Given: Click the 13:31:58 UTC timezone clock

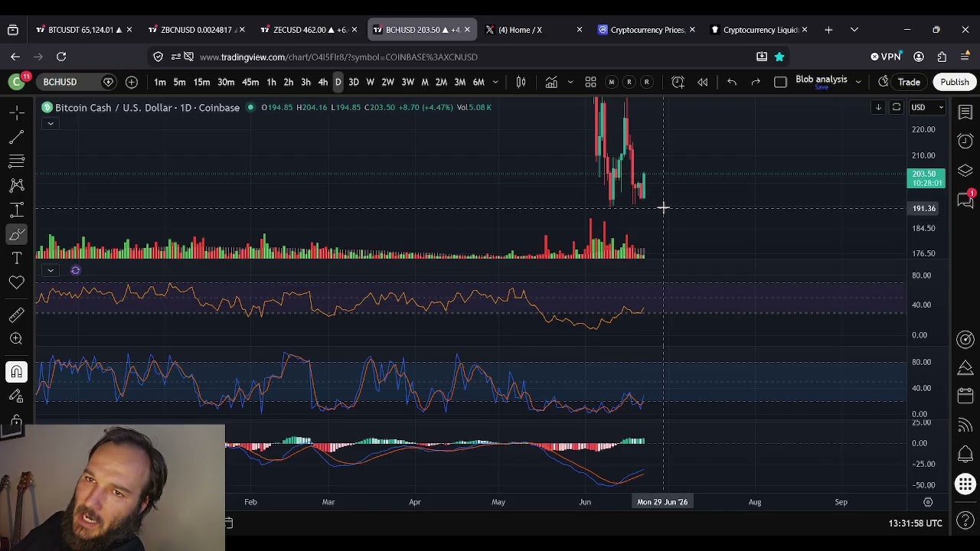Looking at the screenshot, I should tap(915, 523).
